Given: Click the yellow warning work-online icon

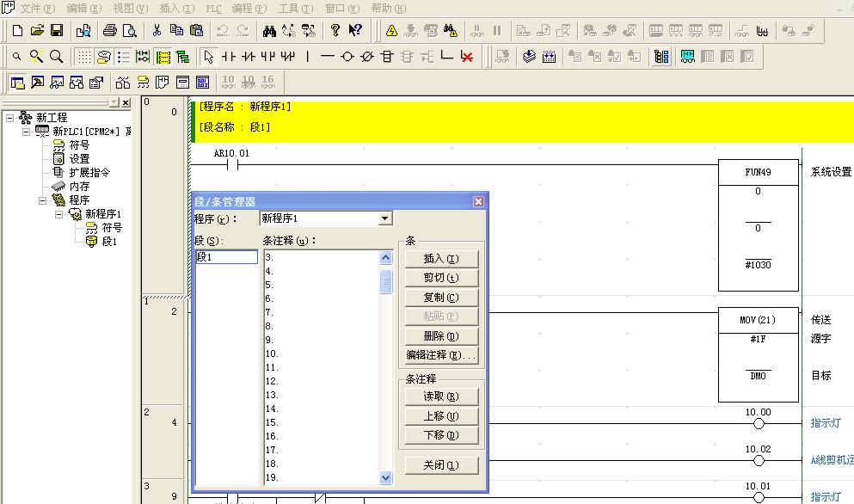Looking at the screenshot, I should 391,31.
